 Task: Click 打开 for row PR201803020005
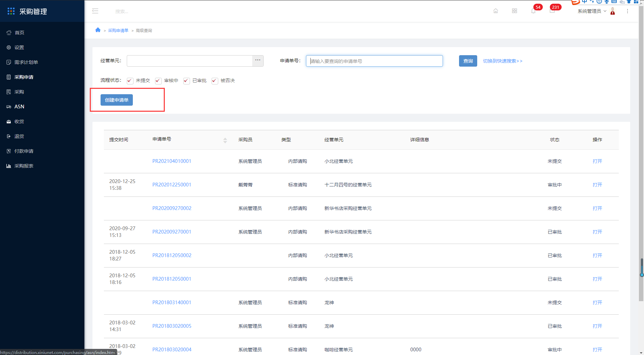tap(597, 326)
